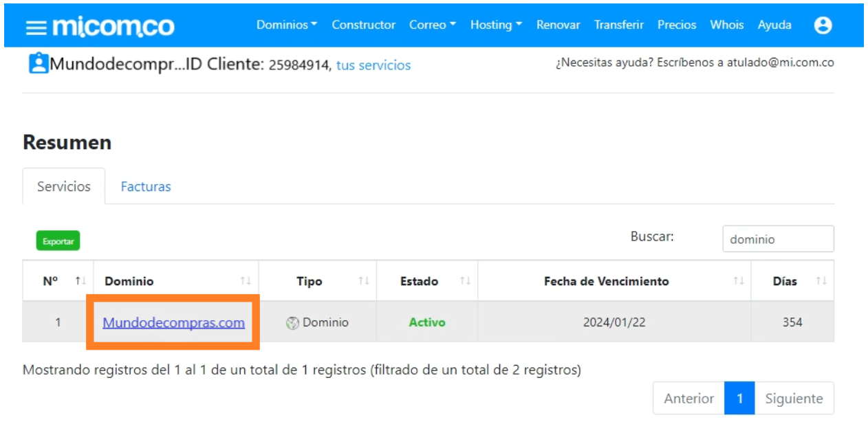Click the green Exportar button
Screen dimensions: 868x424
pos(58,241)
